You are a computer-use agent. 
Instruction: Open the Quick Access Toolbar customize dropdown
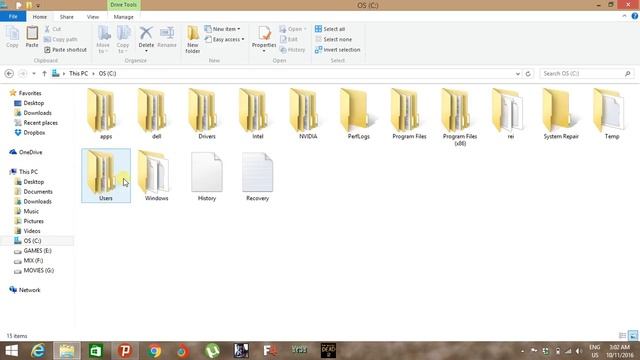38,5
